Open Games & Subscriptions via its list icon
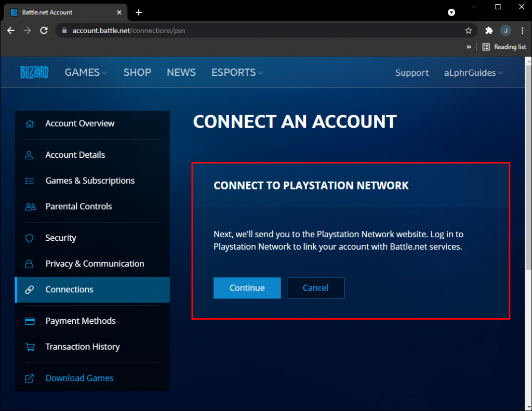 coord(31,181)
